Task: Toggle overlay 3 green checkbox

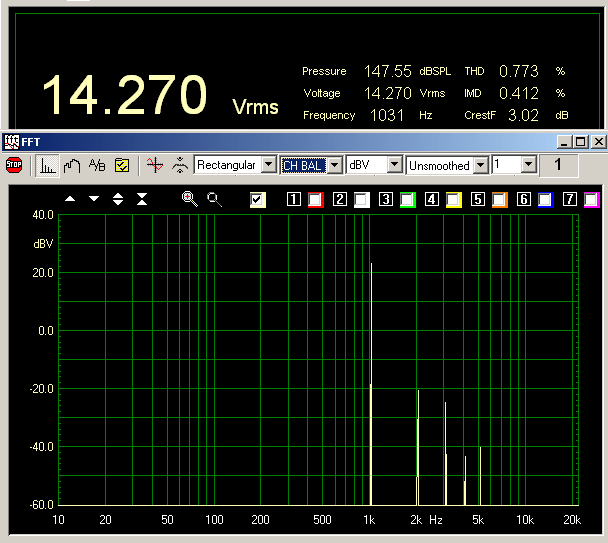Action: [408, 200]
